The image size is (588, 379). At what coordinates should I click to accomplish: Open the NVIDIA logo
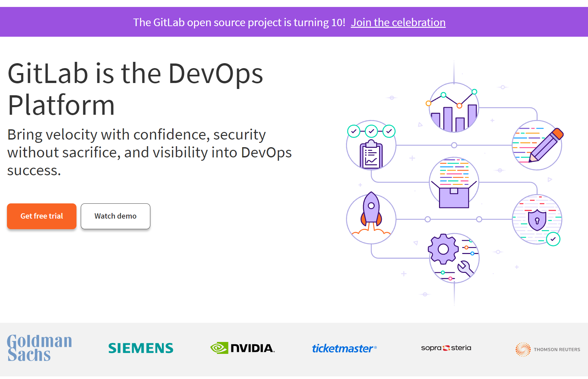tap(243, 348)
